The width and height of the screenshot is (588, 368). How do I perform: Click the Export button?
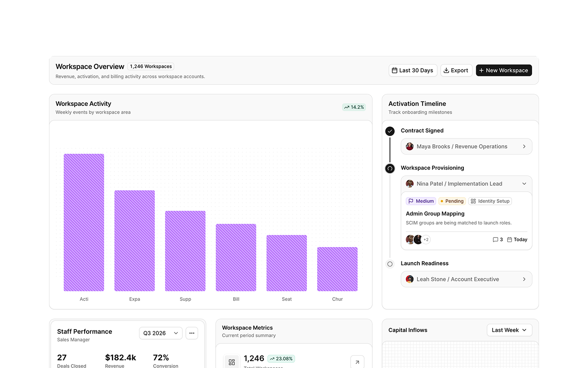[456, 70]
